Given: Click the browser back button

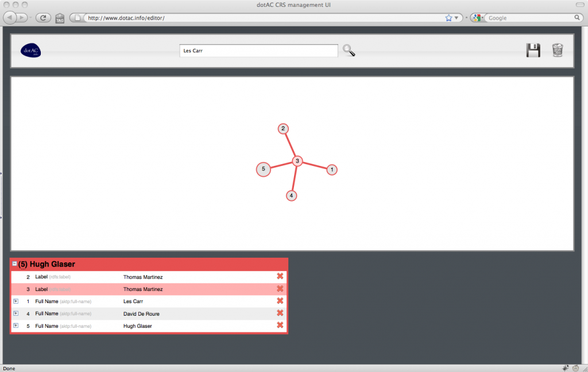Looking at the screenshot, I should (x=11, y=18).
